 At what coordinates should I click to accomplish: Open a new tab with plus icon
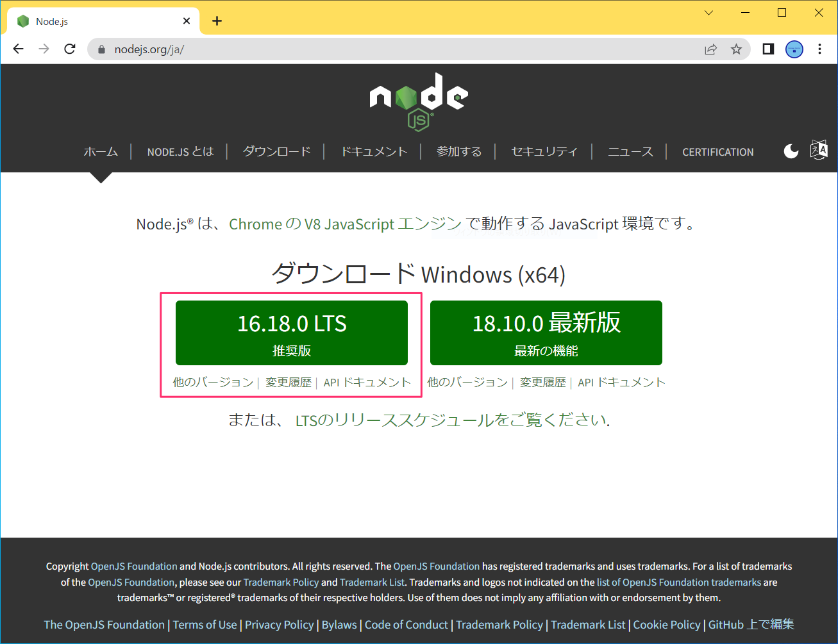click(217, 21)
